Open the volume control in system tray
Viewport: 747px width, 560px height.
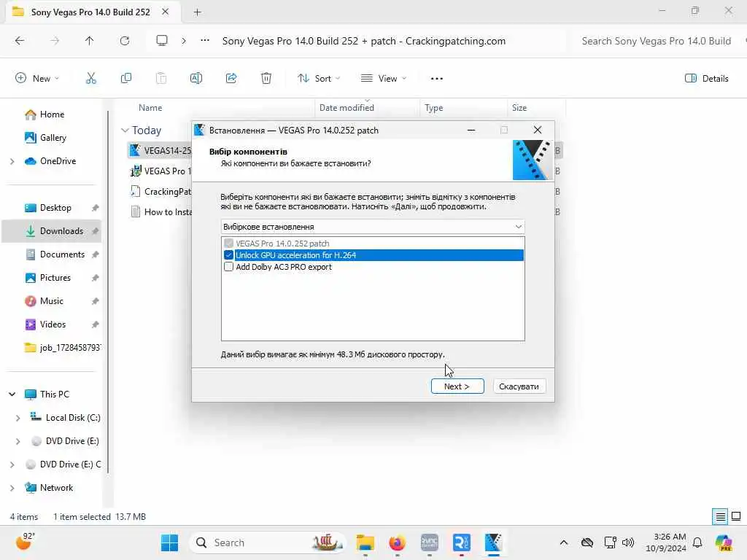tap(628, 542)
